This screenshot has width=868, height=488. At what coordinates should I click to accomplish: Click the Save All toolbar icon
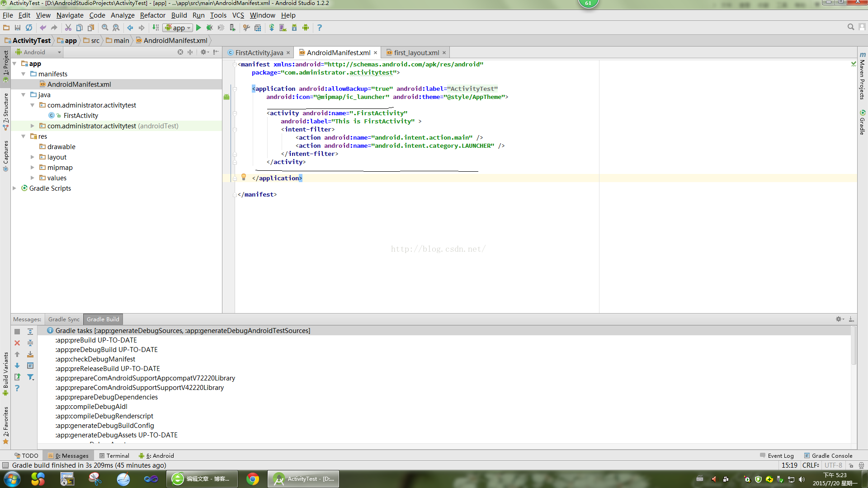click(x=18, y=28)
